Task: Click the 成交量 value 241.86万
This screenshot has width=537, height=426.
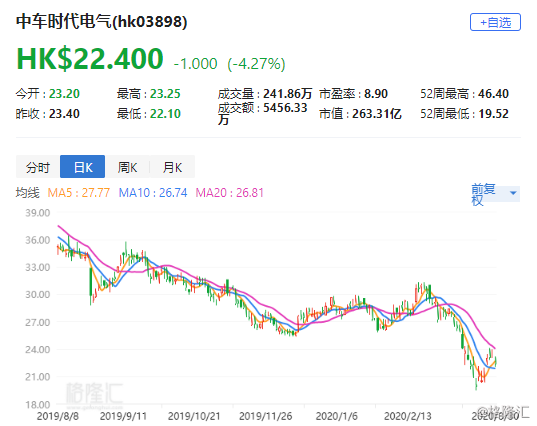Action: [x=288, y=93]
